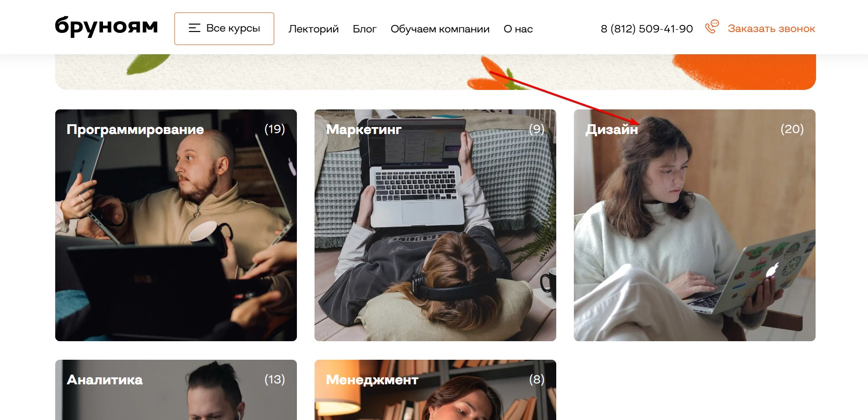Viewport: 868px width, 420px height.
Task: Click the Программирование card title
Action: [135, 129]
